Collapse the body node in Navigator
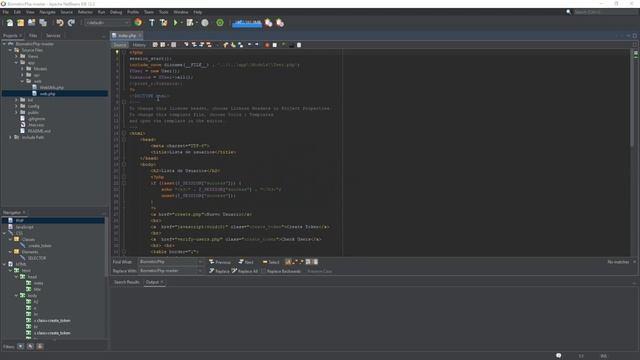 pos(16,296)
